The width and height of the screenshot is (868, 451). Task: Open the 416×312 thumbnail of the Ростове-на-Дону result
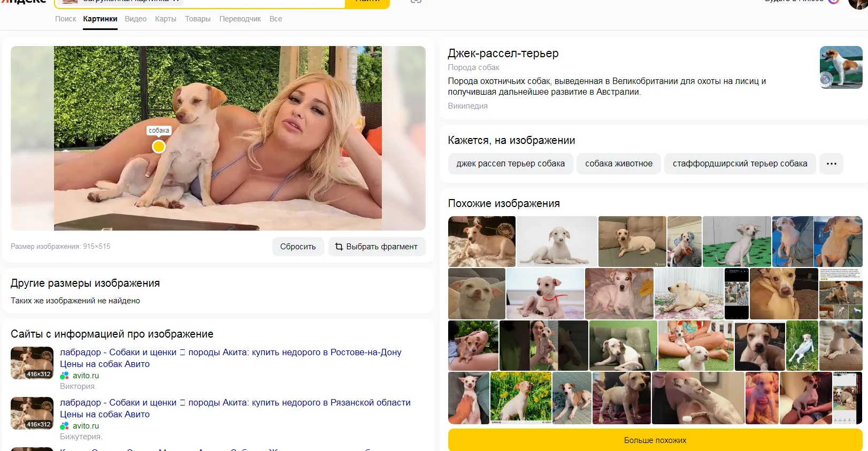32,363
